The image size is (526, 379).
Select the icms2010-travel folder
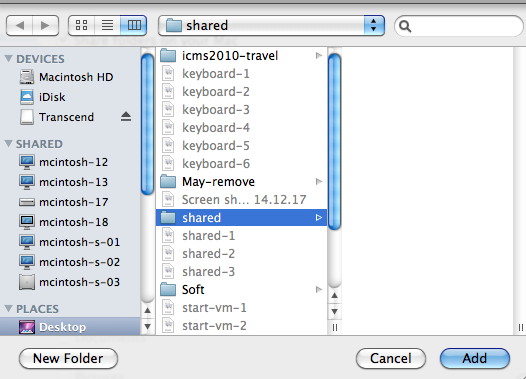(x=241, y=56)
